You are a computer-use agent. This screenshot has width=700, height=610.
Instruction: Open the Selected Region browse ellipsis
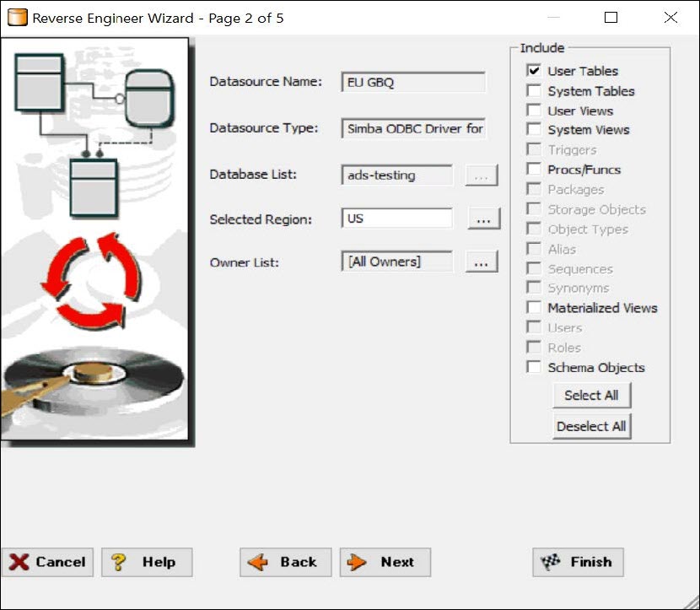point(484,219)
